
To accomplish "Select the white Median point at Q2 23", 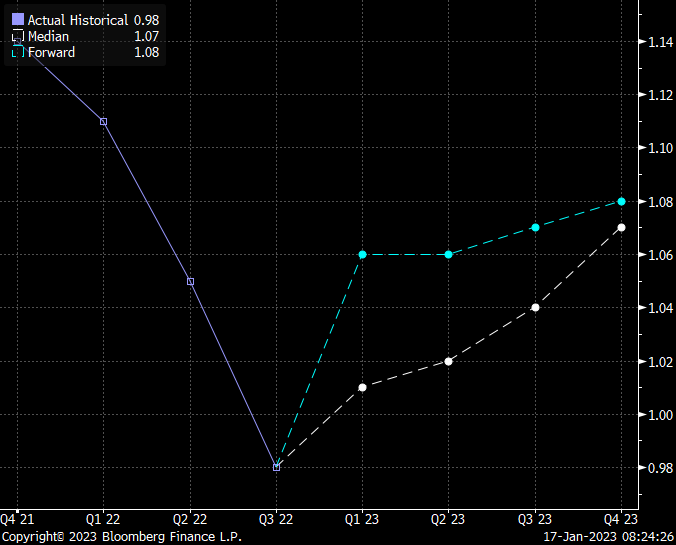I will pyautogui.click(x=448, y=361).
